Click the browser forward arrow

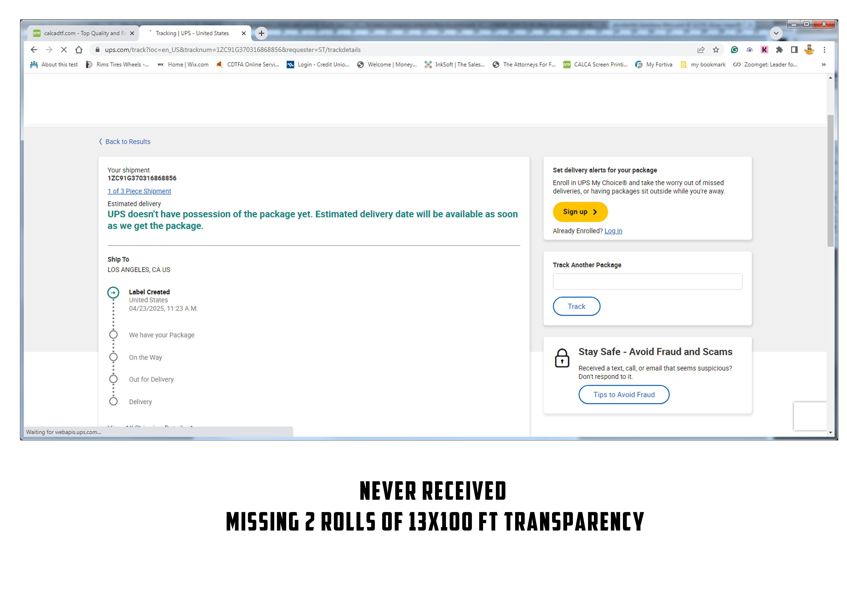[x=49, y=50]
